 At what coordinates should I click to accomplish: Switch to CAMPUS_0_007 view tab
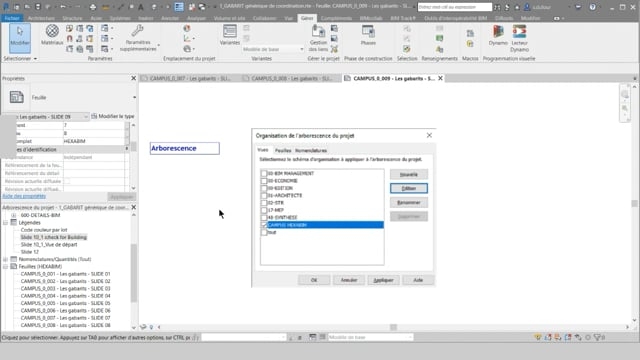pos(190,78)
